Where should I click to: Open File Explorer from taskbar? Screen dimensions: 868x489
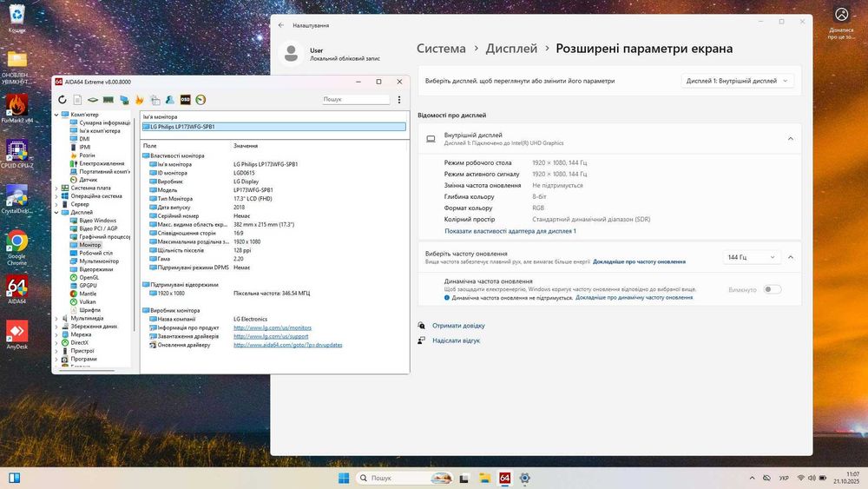(484, 478)
